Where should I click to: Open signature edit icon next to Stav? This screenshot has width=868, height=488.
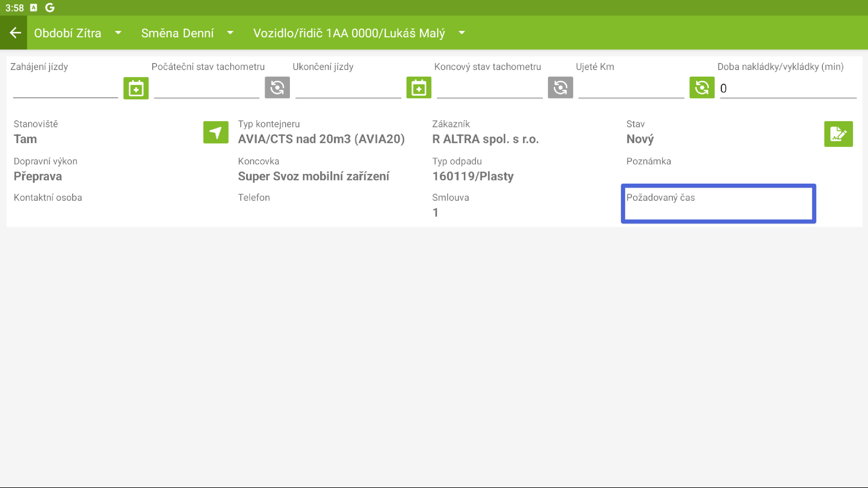coord(838,134)
